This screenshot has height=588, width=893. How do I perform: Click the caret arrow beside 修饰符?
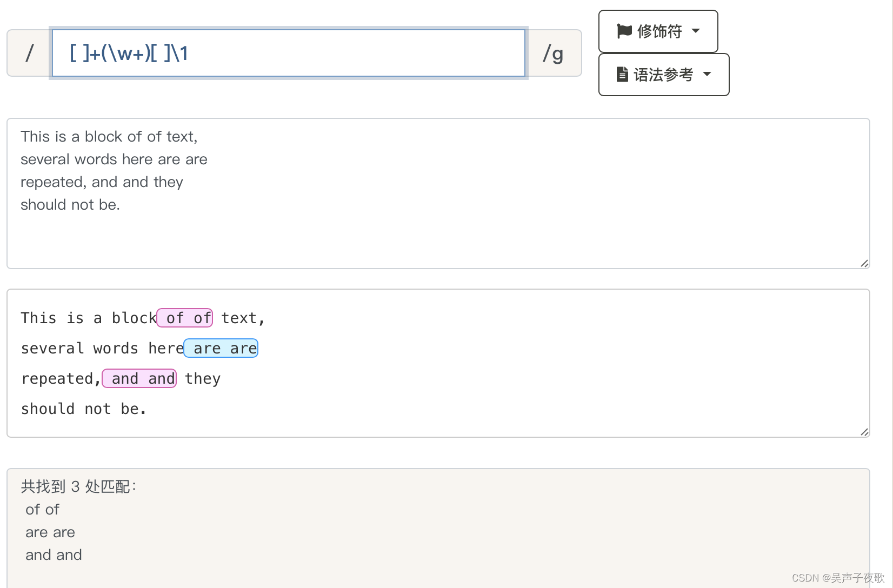(696, 31)
